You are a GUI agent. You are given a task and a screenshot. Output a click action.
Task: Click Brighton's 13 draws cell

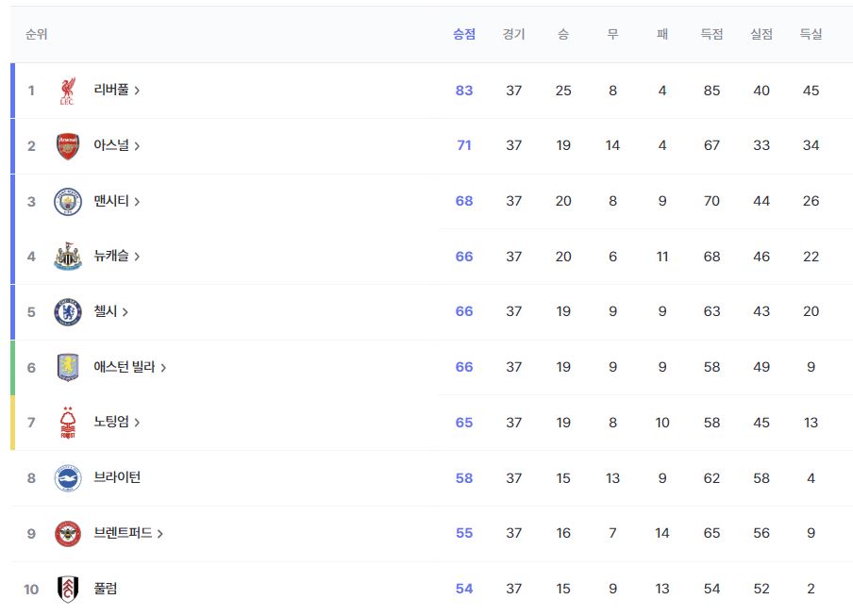click(x=612, y=478)
